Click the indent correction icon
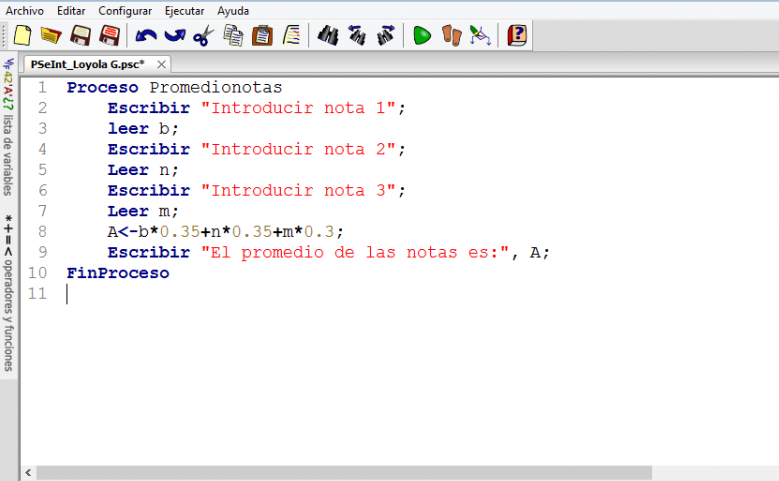The image size is (779, 481). tap(291, 36)
